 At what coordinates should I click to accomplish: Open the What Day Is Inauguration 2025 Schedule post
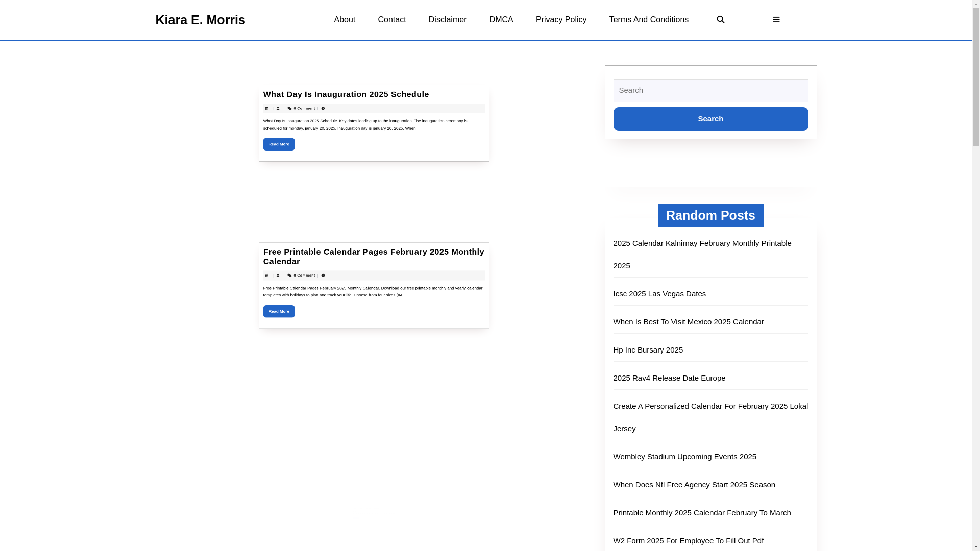click(x=346, y=94)
